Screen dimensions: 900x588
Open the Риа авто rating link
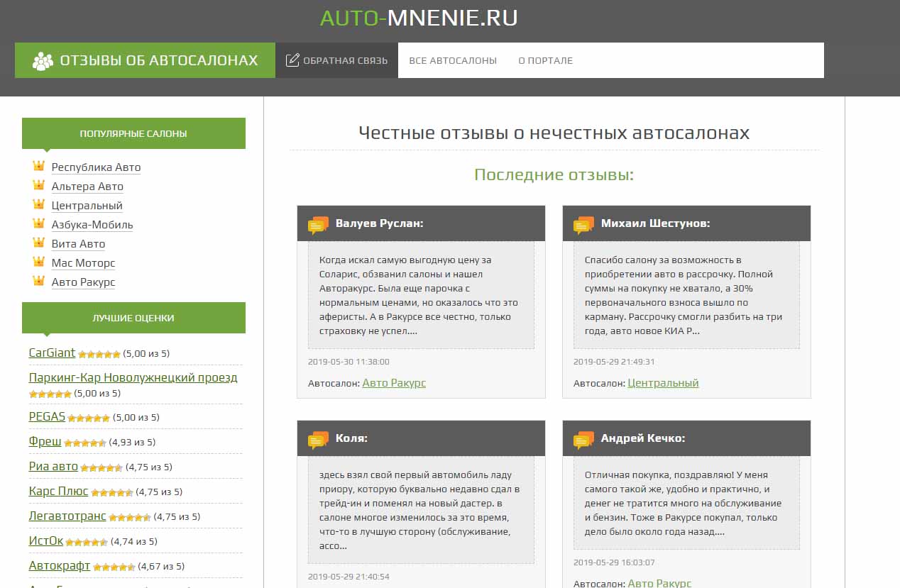point(53,466)
